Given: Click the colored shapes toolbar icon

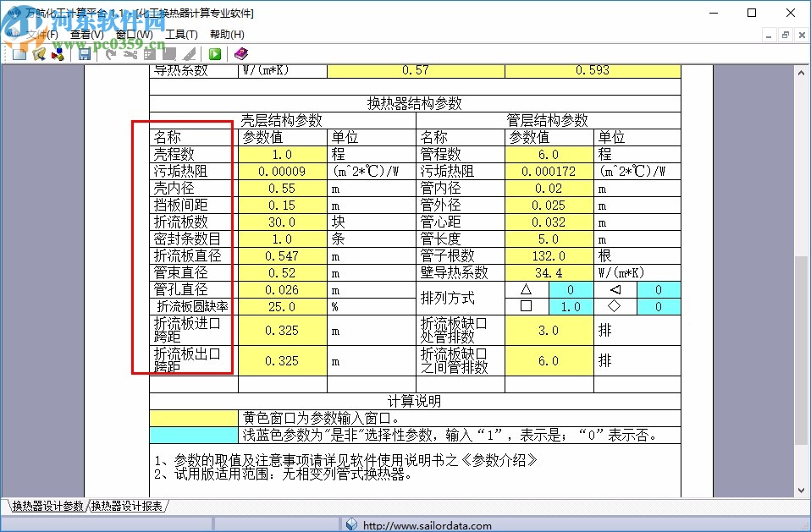Looking at the screenshot, I should coord(58,54).
